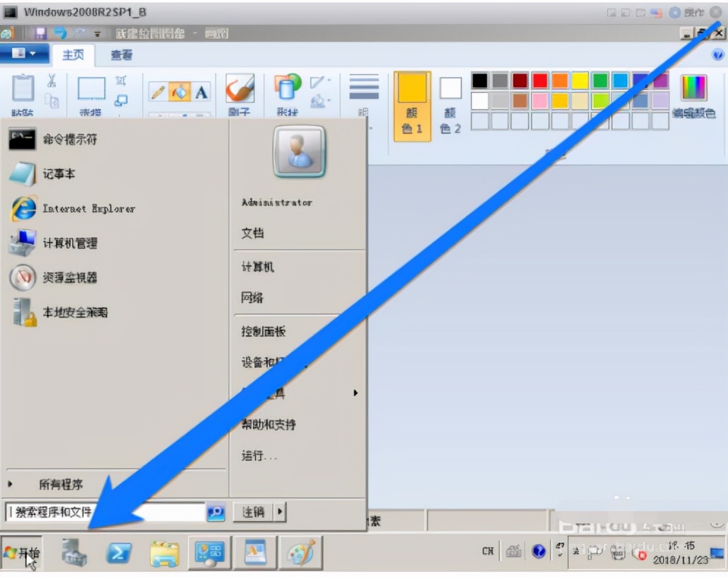
Task: Select the Fill with color bucket tool
Action: (x=180, y=92)
